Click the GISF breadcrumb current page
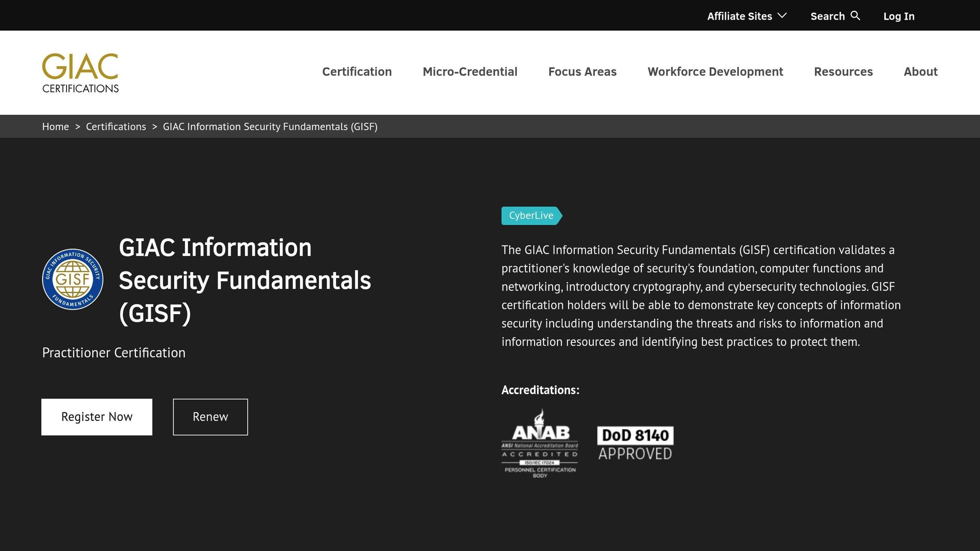Image resolution: width=980 pixels, height=551 pixels. [270, 127]
